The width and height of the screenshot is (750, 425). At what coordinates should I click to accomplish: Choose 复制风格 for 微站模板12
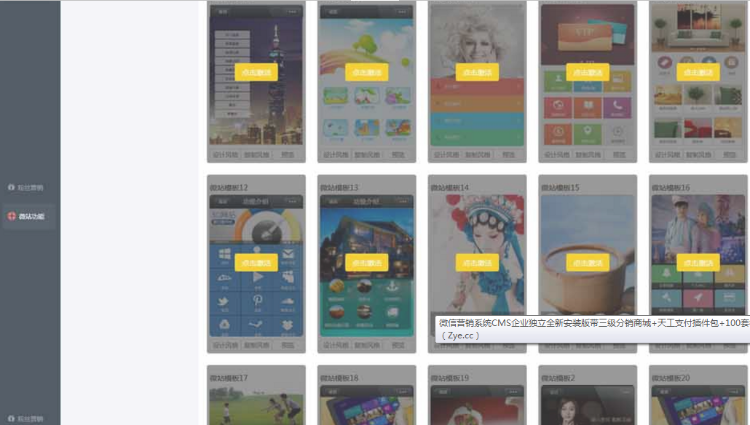coord(257,345)
